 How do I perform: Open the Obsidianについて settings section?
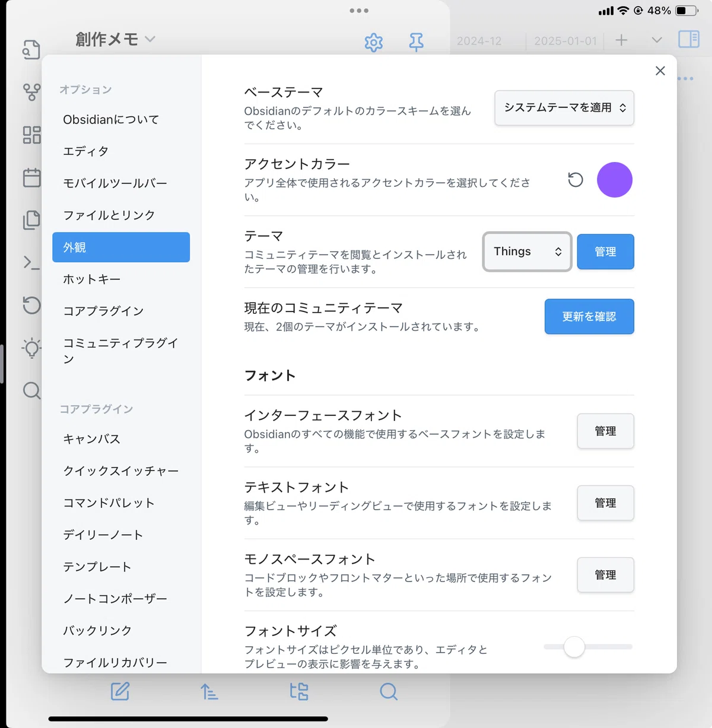coord(121,119)
